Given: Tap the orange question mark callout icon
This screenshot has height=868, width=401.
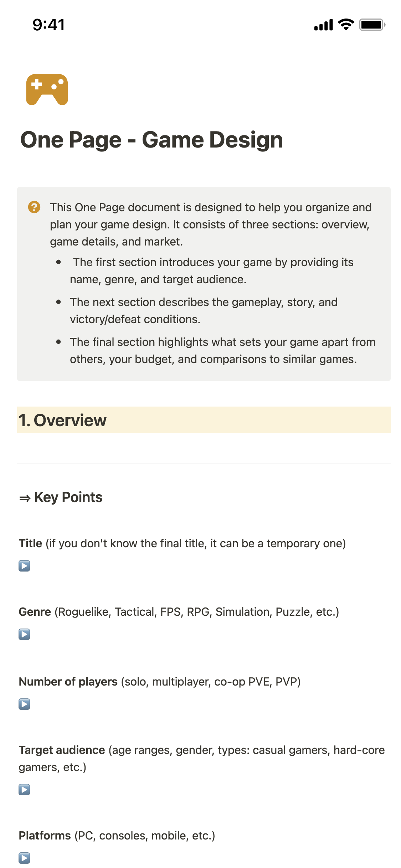Looking at the screenshot, I should 34,207.
